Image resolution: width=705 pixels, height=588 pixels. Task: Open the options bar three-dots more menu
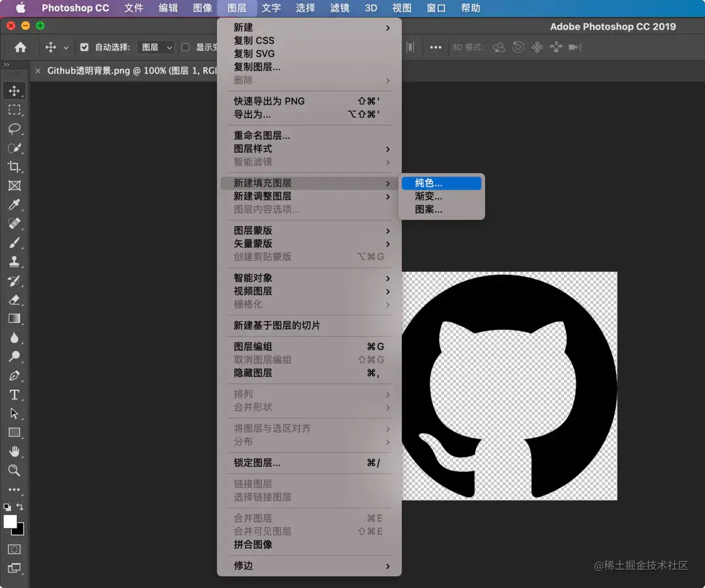tap(435, 48)
